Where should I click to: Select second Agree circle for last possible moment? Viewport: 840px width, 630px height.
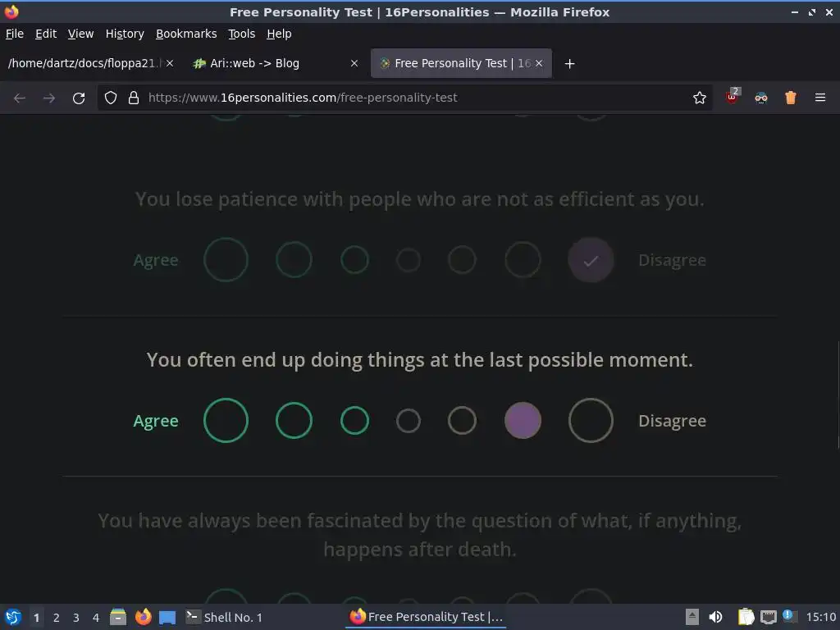294,421
